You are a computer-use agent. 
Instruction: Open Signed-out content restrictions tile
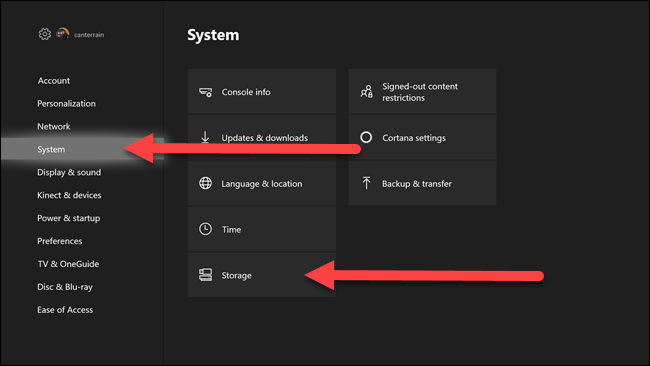pos(422,92)
